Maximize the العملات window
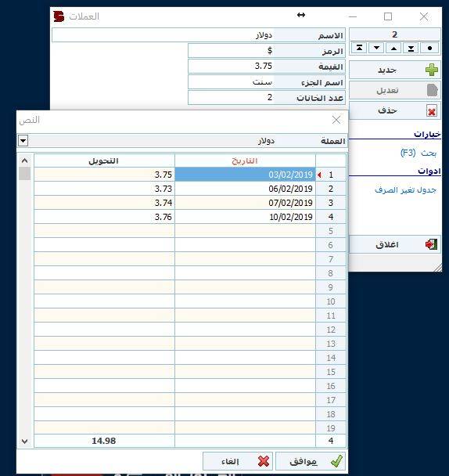Image resolution: width=449 pixels, height=476 pixels. point(388,16)
